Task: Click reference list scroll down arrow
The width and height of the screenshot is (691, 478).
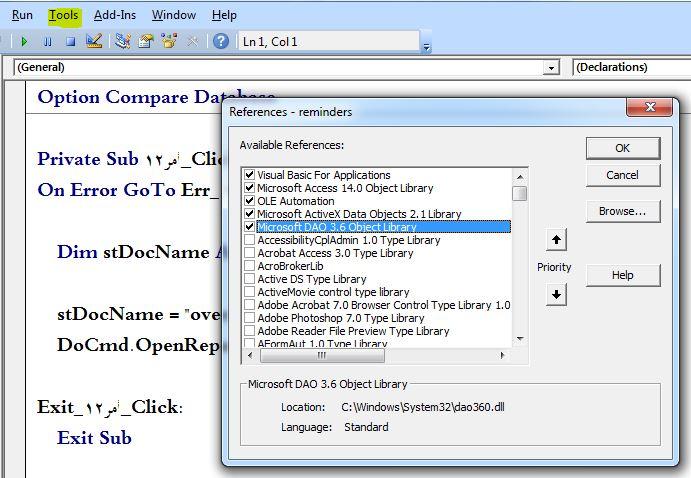Action: pos(520,339)
